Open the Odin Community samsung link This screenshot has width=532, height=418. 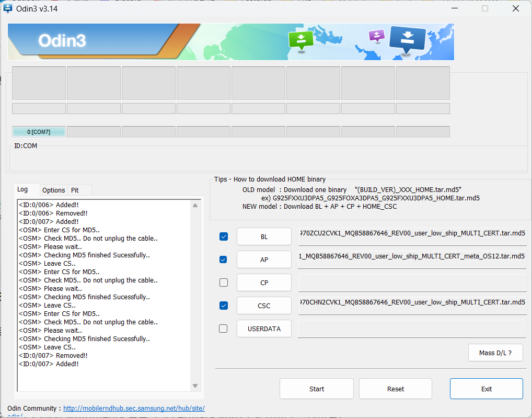tap(134, 408)
